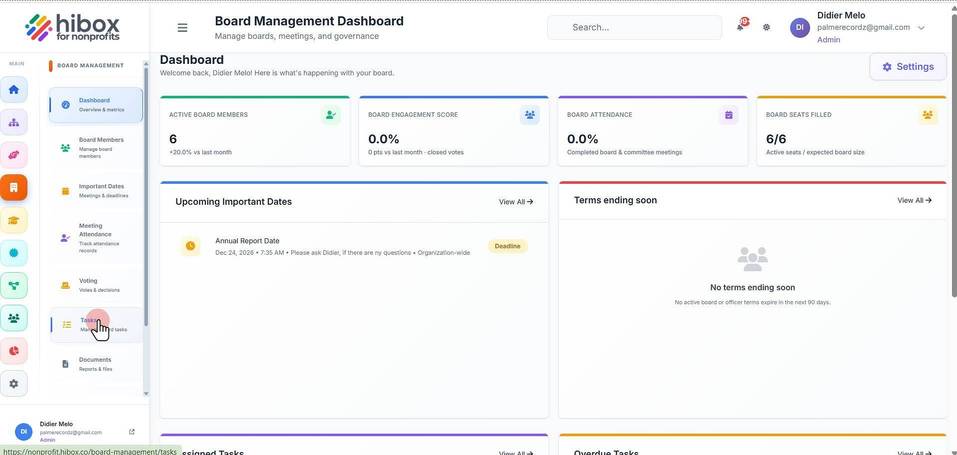The width and height of the screenshot is (957, 455).
Task: Open the Home icon in main rail
Action: click(14, 90)
